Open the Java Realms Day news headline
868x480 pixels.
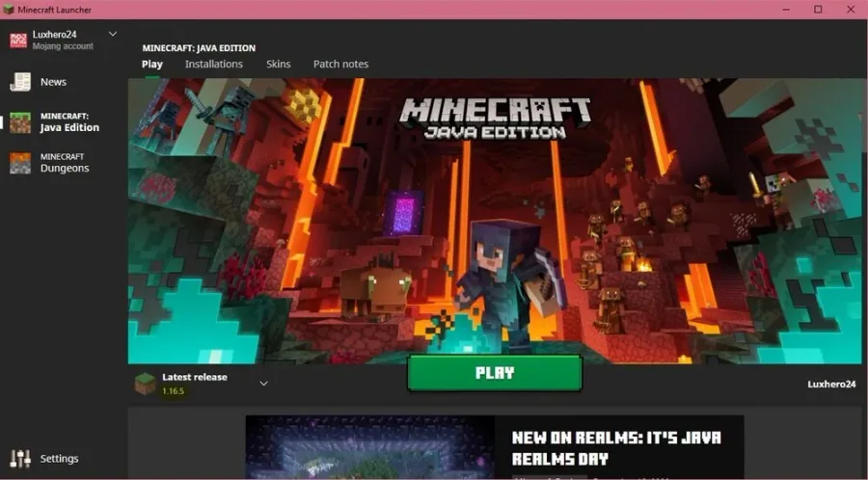(x=616, y=448)
